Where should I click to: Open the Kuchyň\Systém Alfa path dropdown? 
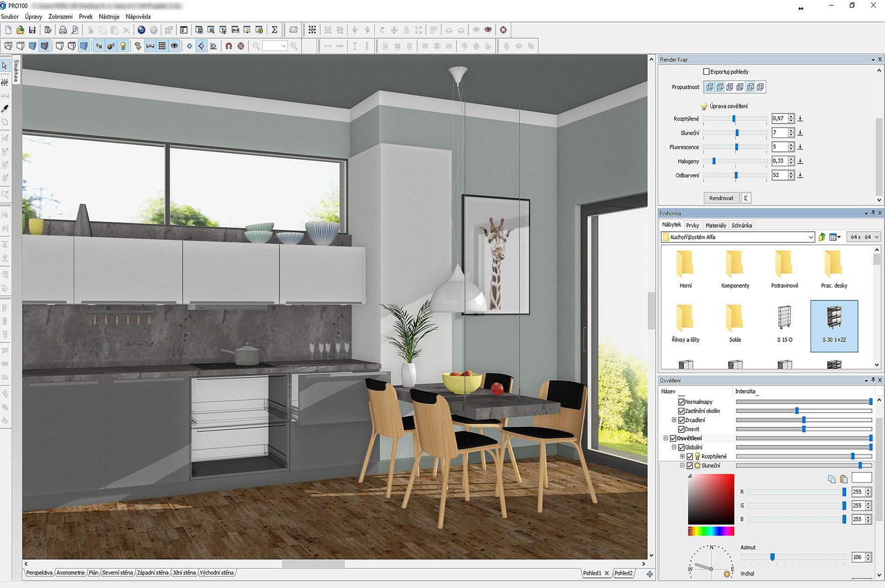coord(811,237)
